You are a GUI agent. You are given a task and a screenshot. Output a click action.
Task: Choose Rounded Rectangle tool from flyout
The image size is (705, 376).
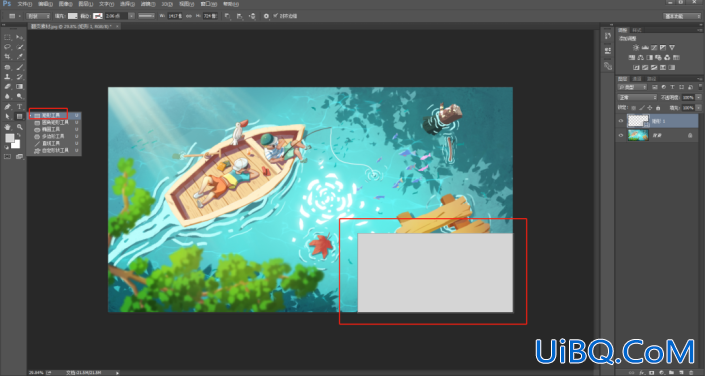point(54,122)
